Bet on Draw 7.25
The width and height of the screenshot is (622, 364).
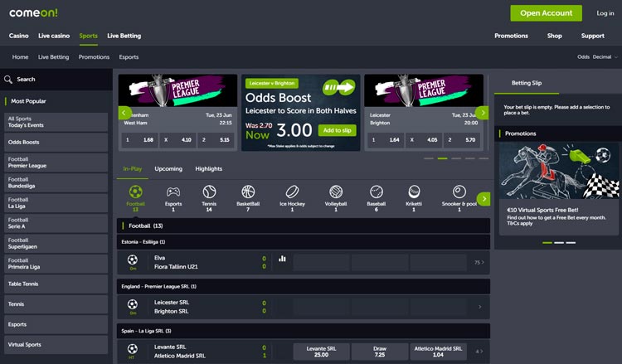click(x=380, y=352)
